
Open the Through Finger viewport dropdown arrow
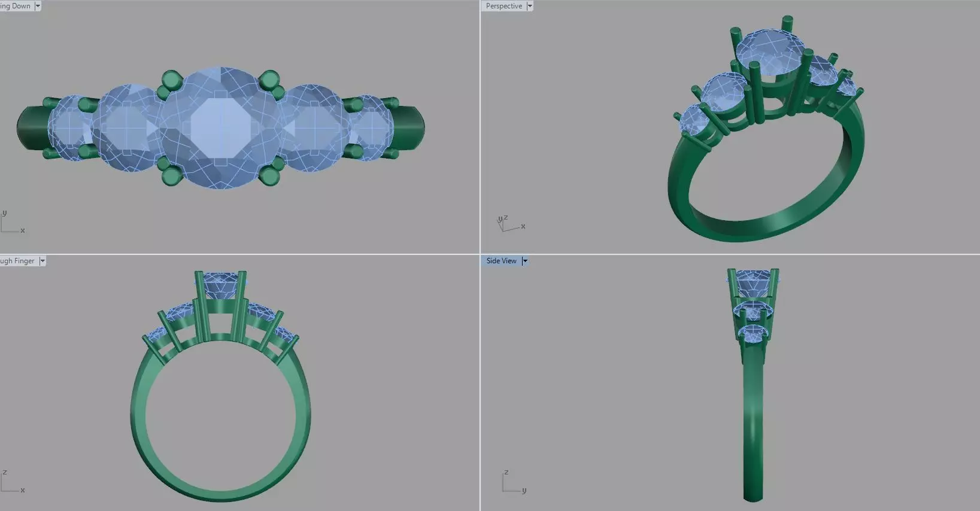coord(43,261)
